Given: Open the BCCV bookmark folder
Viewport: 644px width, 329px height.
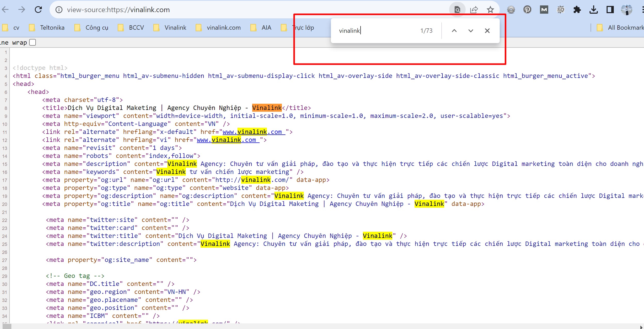Looking at the screenshot, I should click(x=131, y=28).
